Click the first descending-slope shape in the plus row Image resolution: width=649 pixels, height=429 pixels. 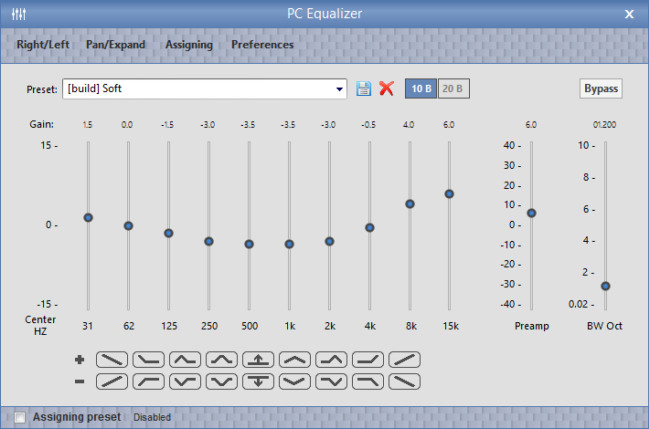coord(112,359)
